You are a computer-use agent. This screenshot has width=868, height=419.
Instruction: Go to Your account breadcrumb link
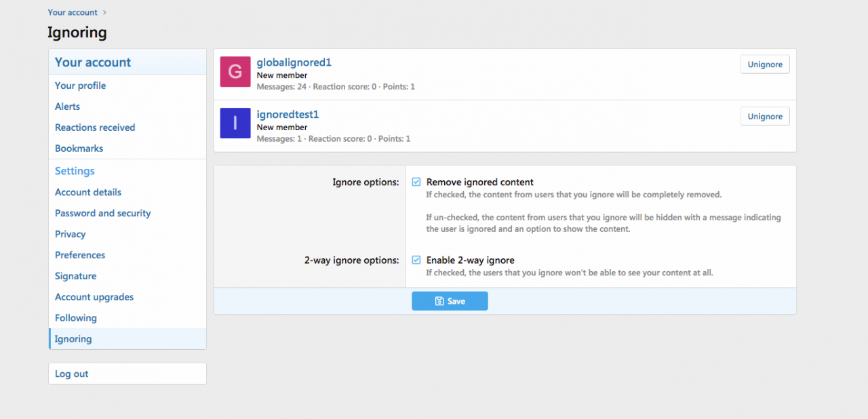(x=73, y=12)
